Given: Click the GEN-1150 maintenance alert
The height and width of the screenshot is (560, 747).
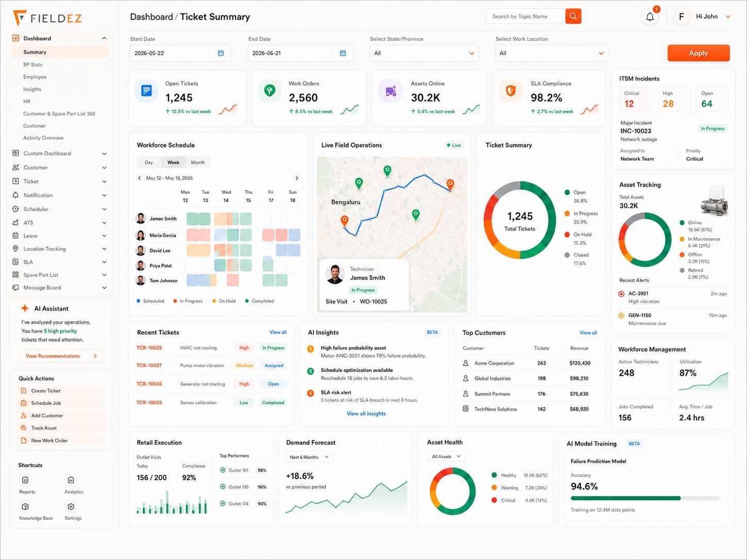Looking at the screenshot, I should (x=672, y=319).
